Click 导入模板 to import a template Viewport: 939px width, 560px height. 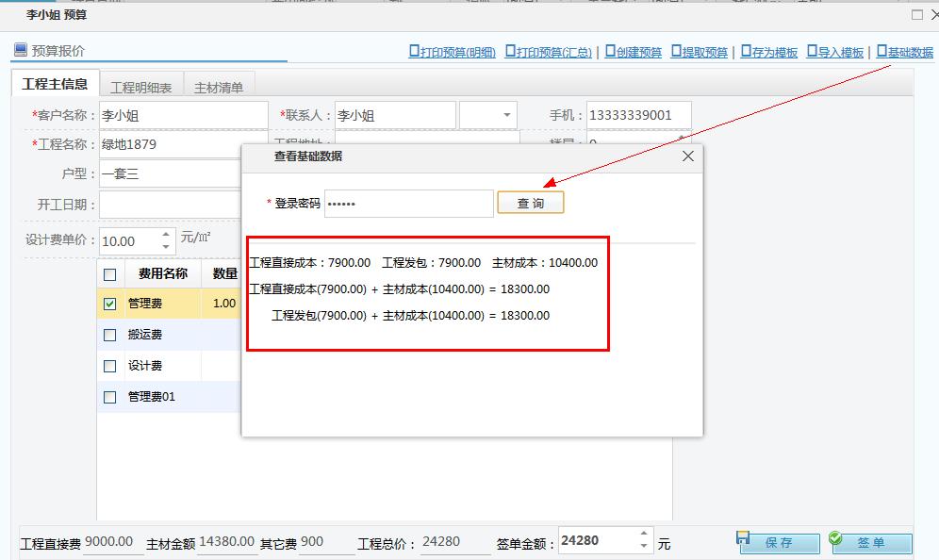pos(835,53)
